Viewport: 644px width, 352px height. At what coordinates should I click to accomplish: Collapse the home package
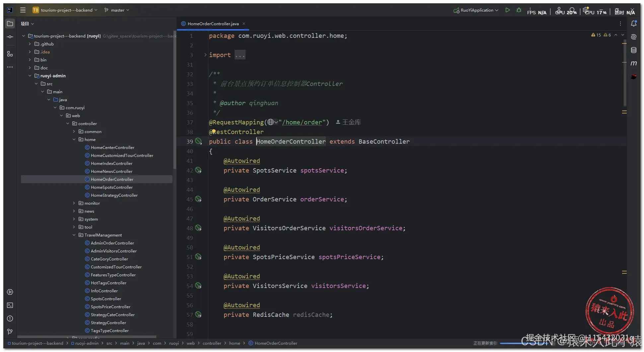[x=74, y=139]
